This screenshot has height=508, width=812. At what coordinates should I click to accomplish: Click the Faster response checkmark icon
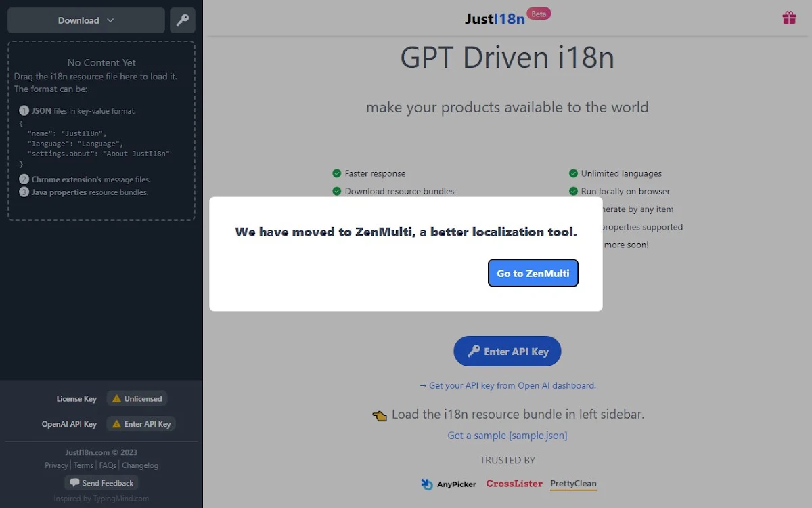coord(337,173)
